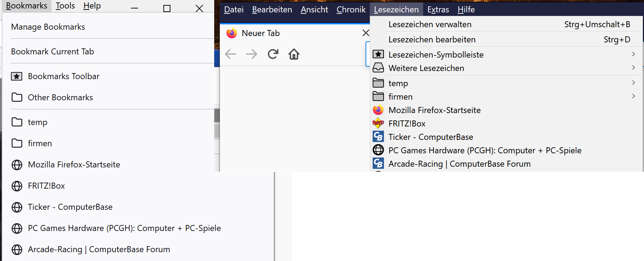Click the Lesezeichen menu
Screen dimensions: 644x261
point(396,10)
